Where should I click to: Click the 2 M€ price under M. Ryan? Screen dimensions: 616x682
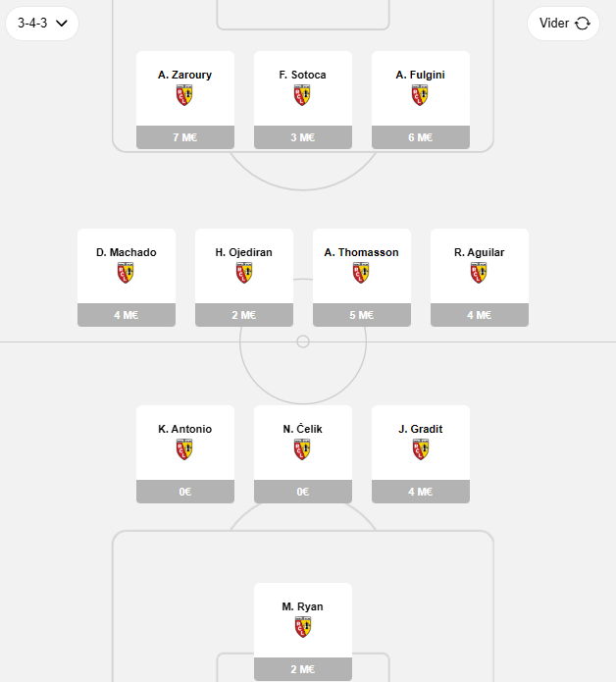click(303, 669)
